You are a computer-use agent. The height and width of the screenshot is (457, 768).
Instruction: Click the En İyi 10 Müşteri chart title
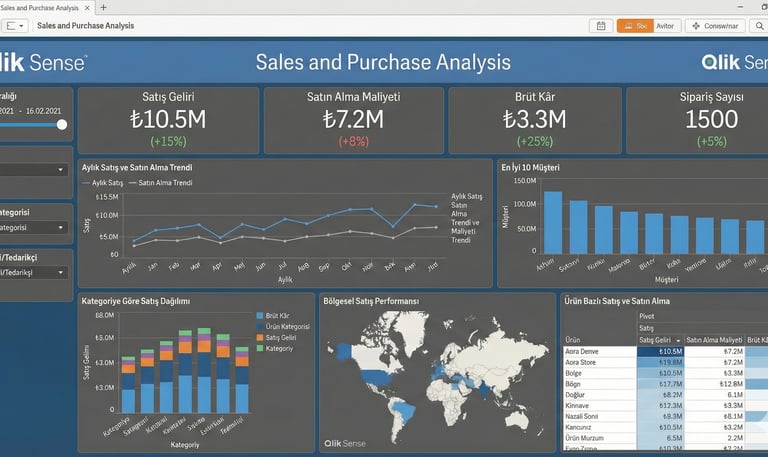tap(530, 168)
